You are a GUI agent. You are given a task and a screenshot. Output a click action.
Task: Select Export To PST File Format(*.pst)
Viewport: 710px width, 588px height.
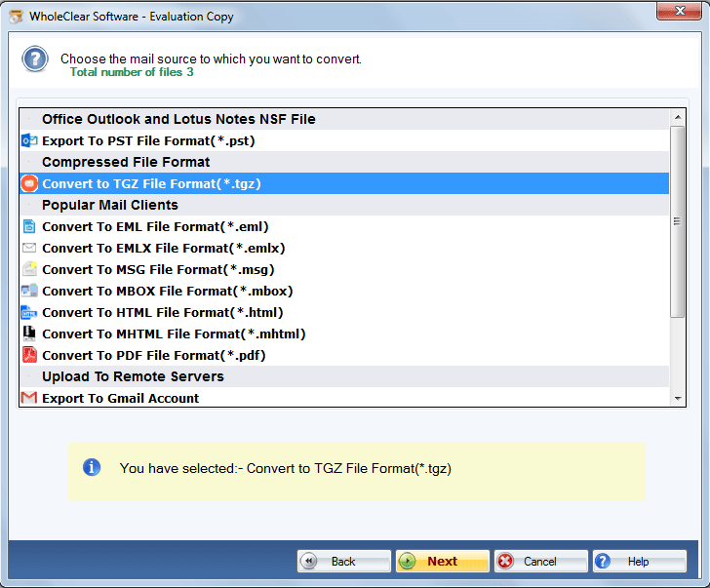pyautogui.click(x=344, y=140)
